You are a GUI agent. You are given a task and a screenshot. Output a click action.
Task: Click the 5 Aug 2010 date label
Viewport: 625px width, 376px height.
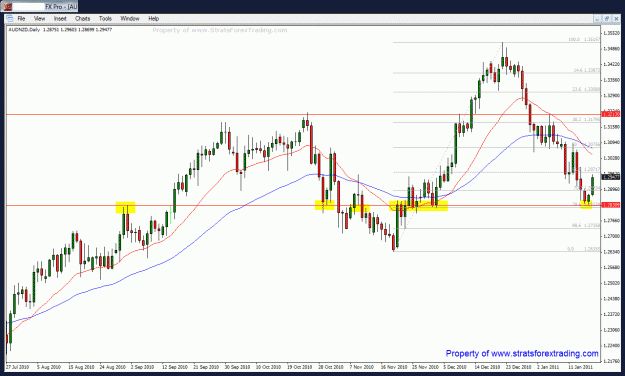49,367
